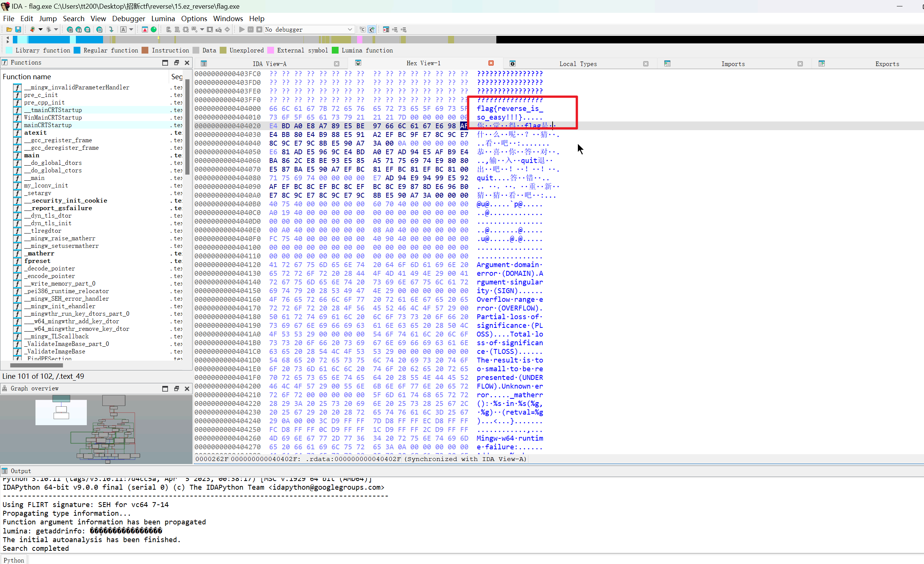Click the stop process square icon
The width and height of the screenshot is (924, 564).
tap(259, 29)
